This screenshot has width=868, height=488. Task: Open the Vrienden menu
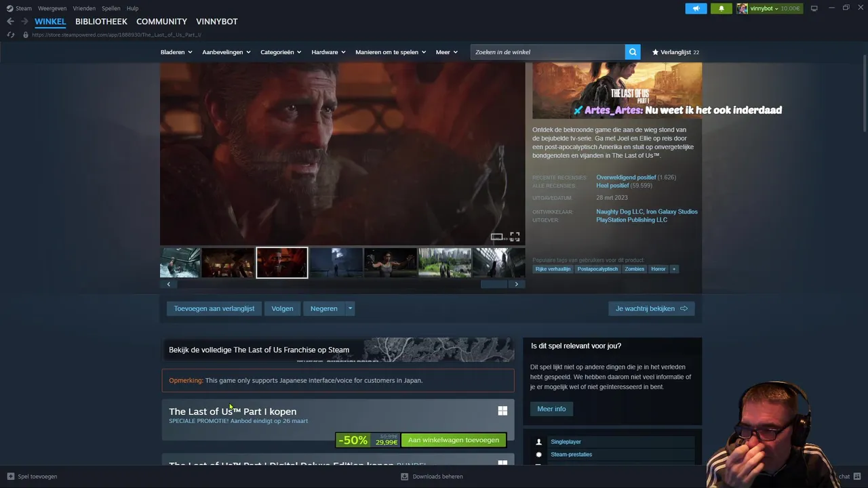[84, 8]
